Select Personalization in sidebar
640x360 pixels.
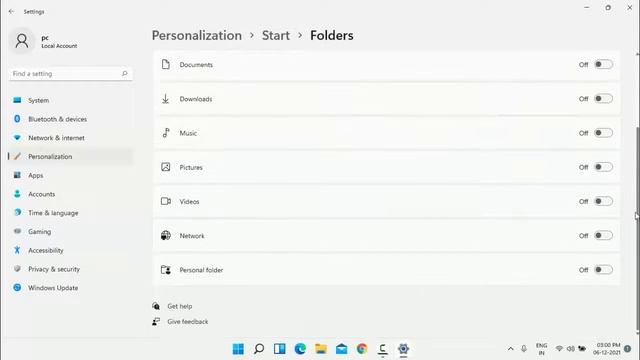(70, 156)
